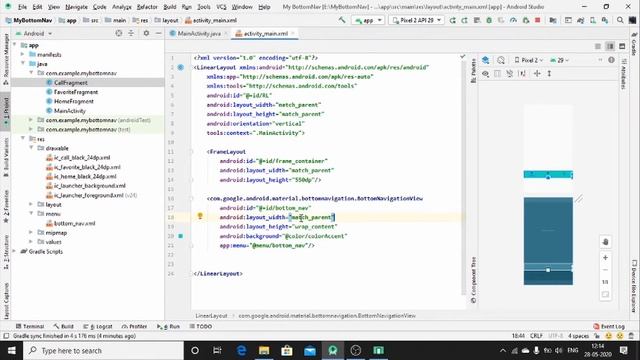This screenshot has width=640, height=360.
Task: Toggle the View Options eye icon in preview
Action: click(485, 73)
